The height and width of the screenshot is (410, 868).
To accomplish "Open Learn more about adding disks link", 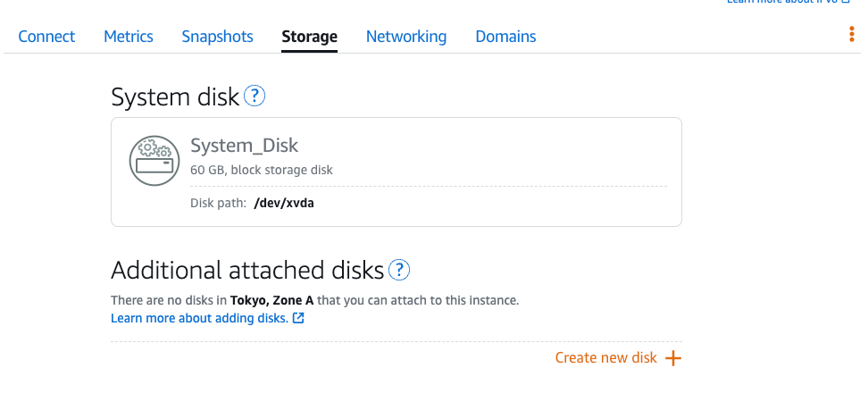I will coord(199,318).
